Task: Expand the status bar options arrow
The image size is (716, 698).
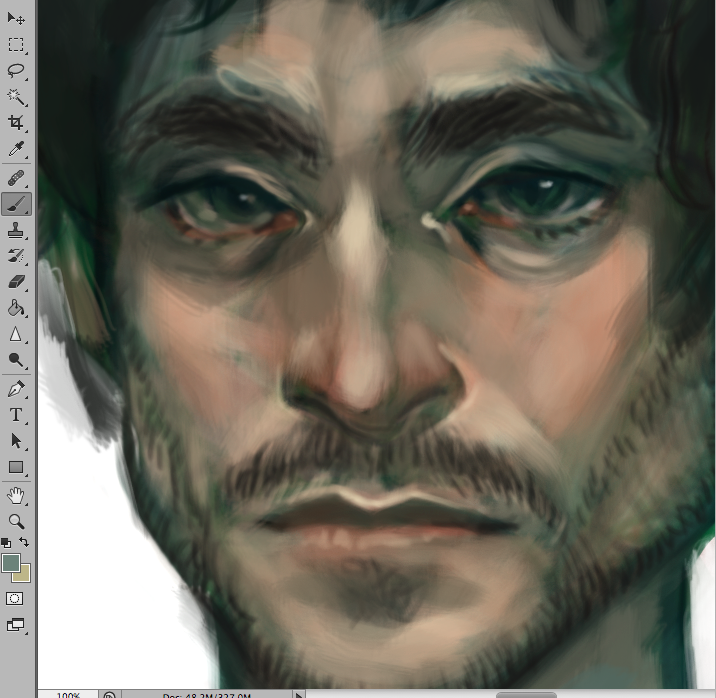Action: click(x=298, y=694)
